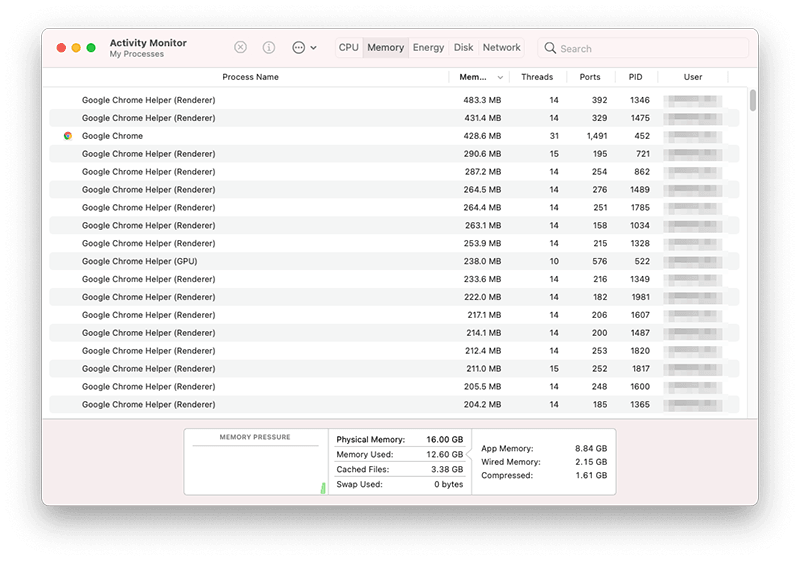The width and height of the screenshot is (800, 561).
Task: Click the Memory Used 12.60 GB value
Action: click(x=445, y=454)
